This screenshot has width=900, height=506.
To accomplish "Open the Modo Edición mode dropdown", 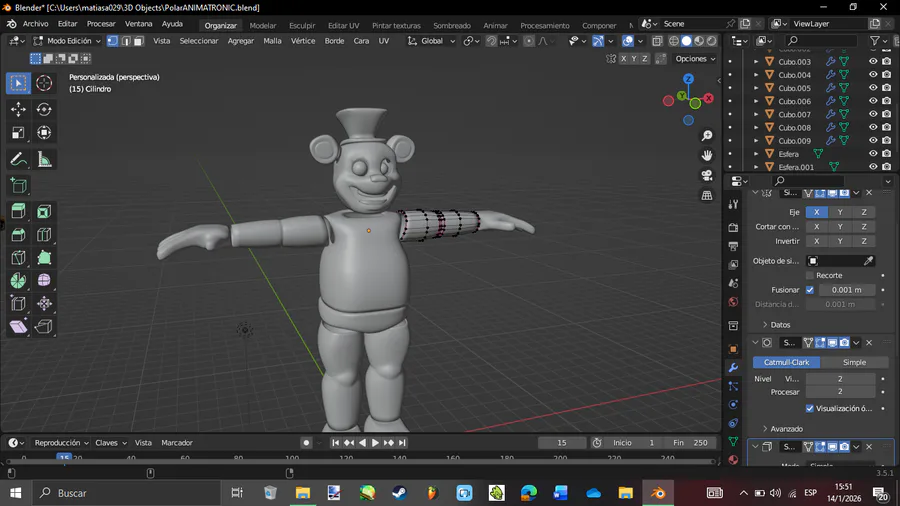I will [x=67, y=41].
